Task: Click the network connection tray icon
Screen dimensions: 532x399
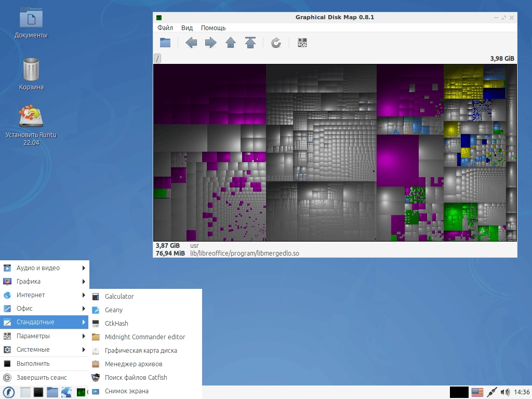Action: (x=491, y=392)
